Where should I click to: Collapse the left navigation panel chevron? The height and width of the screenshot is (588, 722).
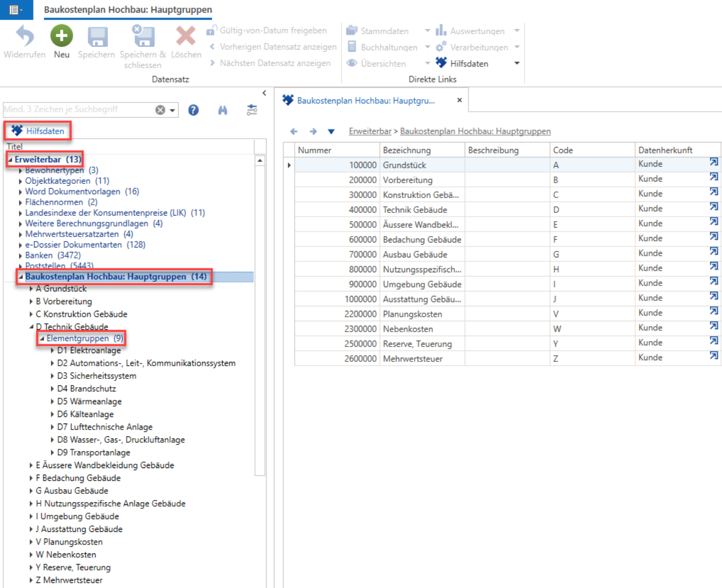coord(264,94)
